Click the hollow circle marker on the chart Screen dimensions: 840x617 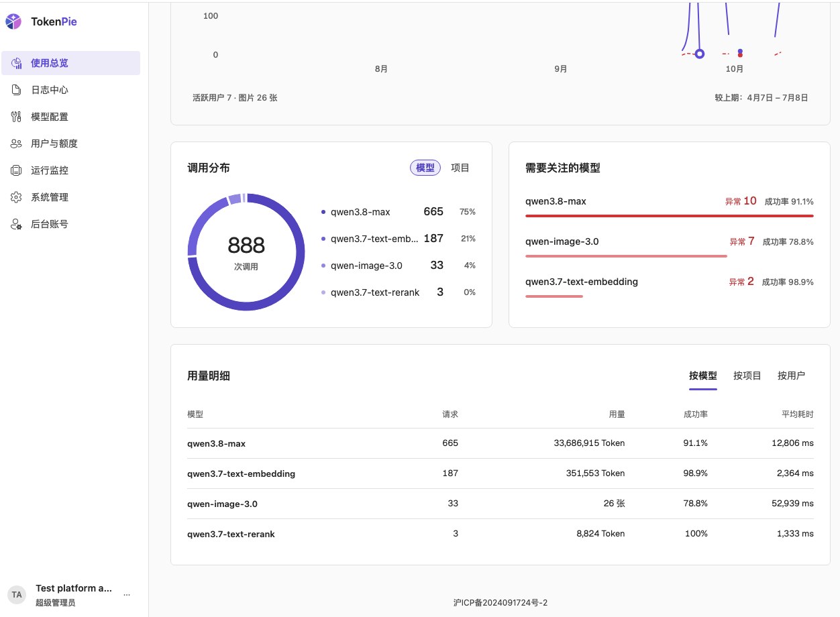coord(700,54)
